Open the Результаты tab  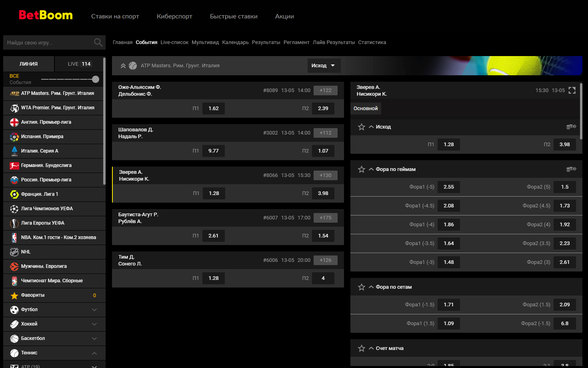[266, 42]
